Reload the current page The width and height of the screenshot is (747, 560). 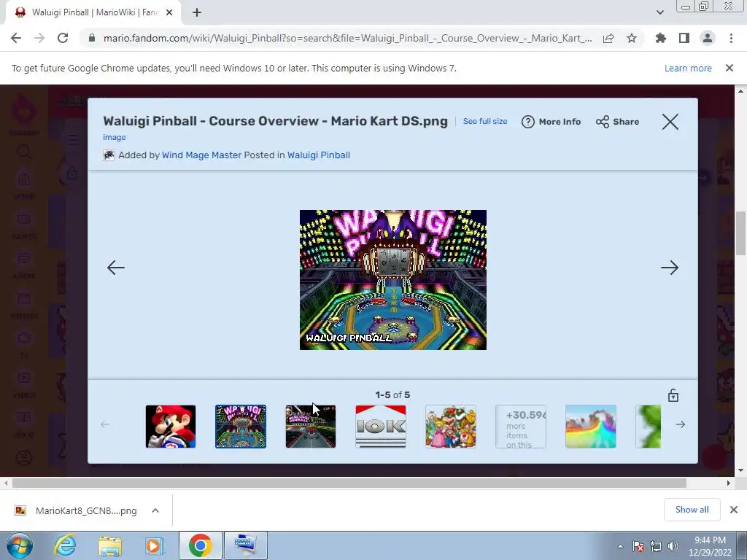point(63,38)
